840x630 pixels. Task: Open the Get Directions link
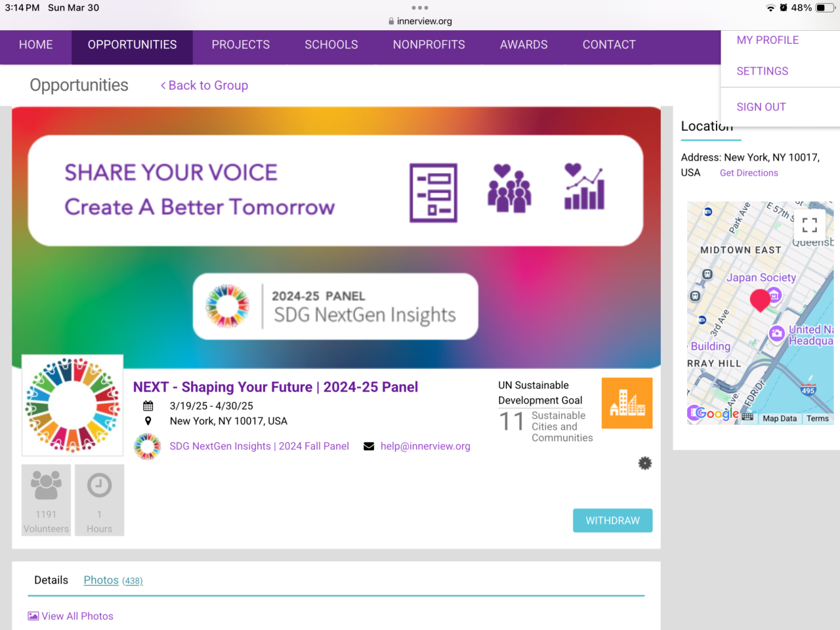(749, 173)
